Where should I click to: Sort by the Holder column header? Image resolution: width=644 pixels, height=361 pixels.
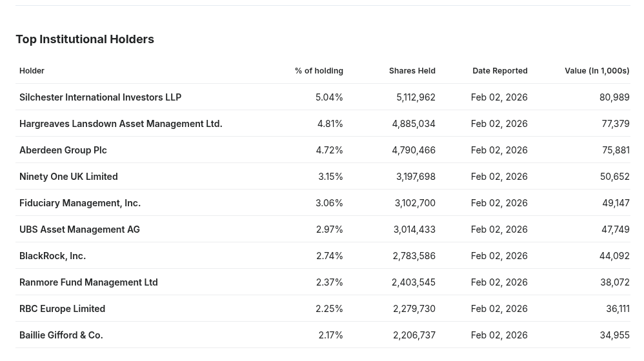32,70
